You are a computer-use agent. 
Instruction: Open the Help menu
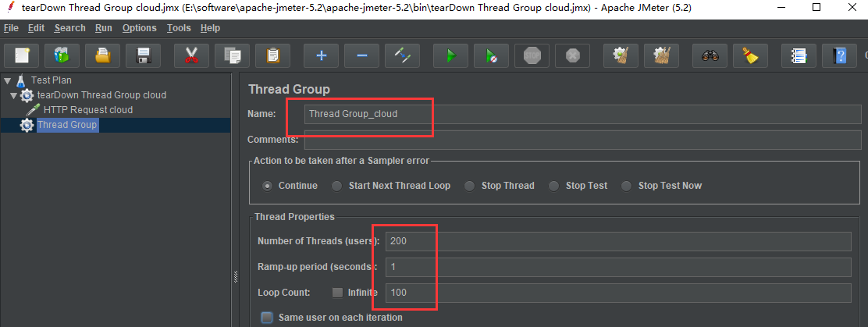click(x=210, y=28)
